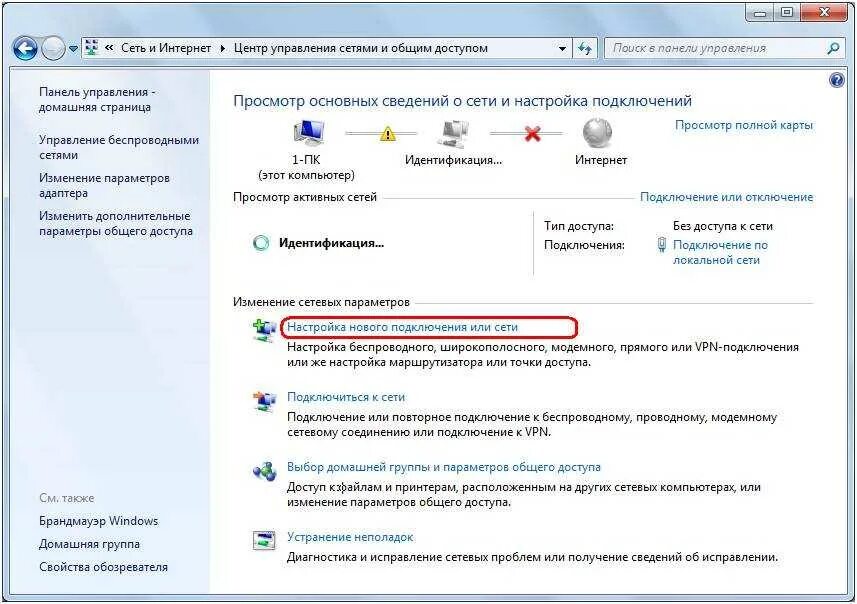Click the Устранение неполадок troubleshooting icon

coord(264,540)
